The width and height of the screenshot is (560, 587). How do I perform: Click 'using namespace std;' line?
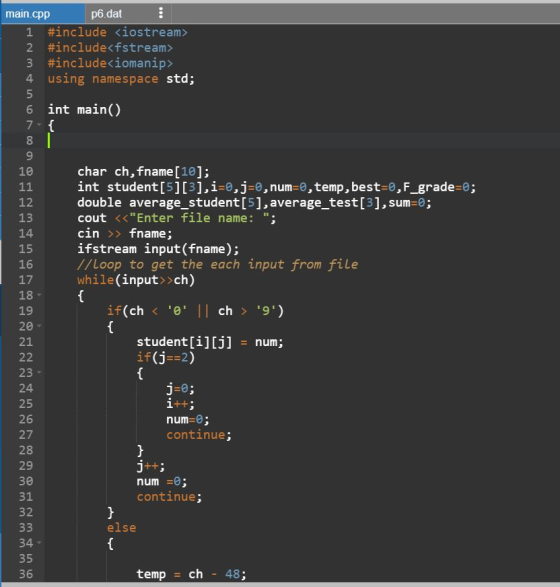(x=121, y=79)
